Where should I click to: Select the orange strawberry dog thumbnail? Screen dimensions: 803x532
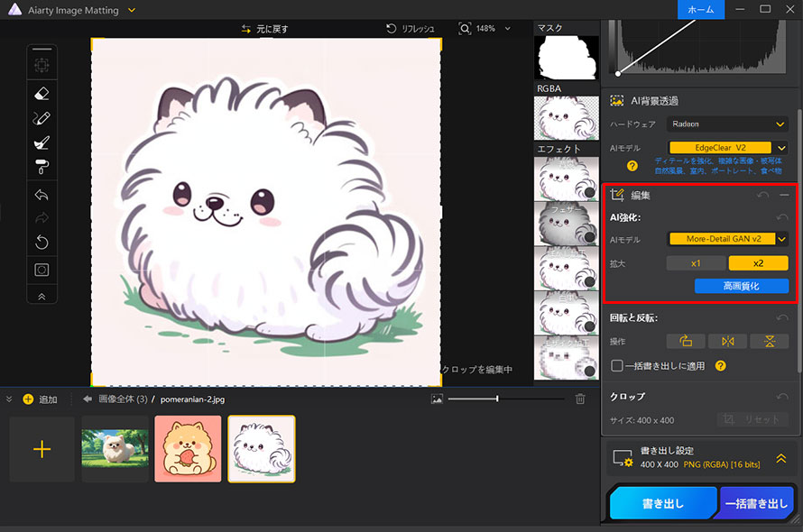188,449
